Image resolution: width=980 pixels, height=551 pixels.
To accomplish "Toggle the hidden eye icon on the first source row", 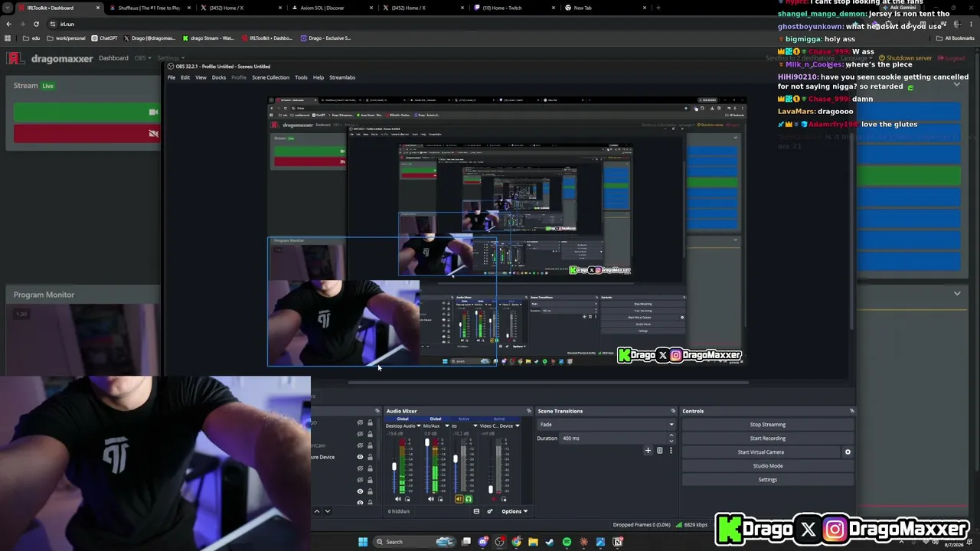I will click(360, 422).
